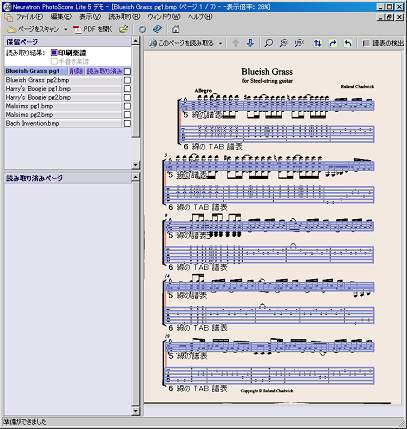Open the 読み取り (Read) menu

pos(124,17)
